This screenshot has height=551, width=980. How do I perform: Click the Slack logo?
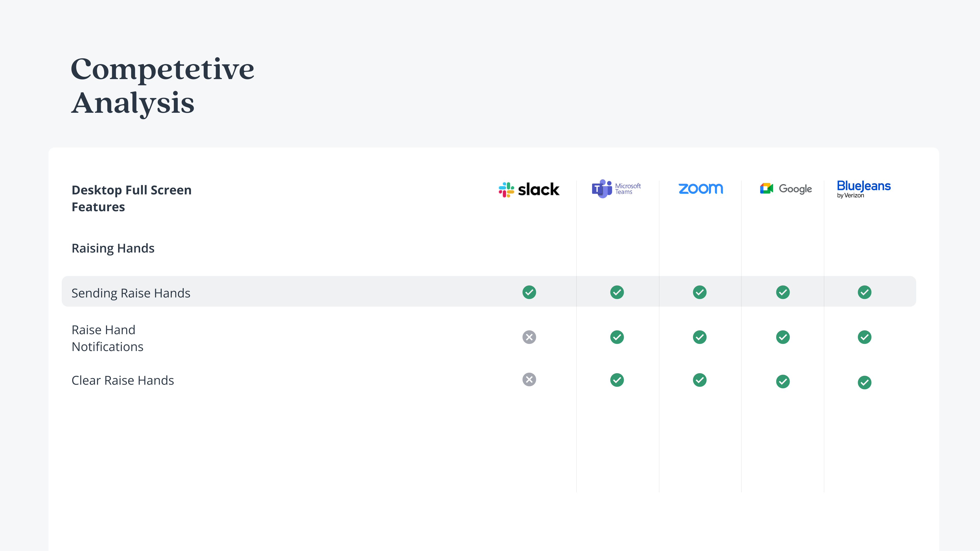(x=529, y=189)
